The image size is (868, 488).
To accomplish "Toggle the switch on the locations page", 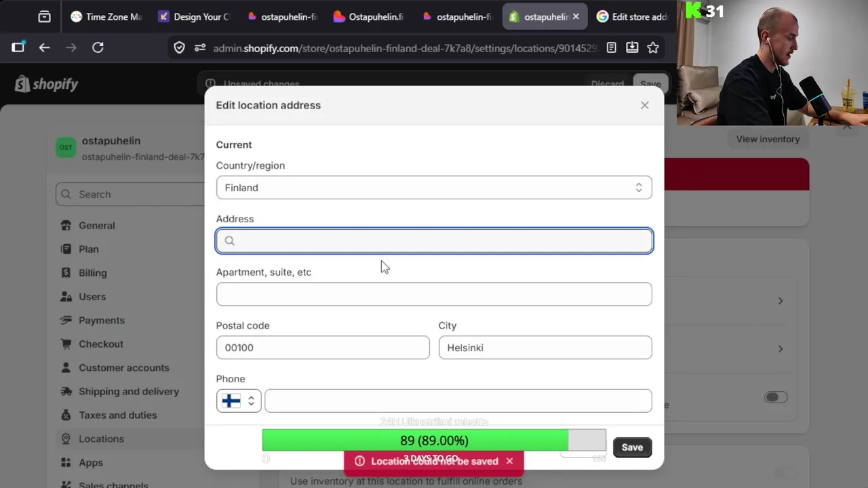I will [x=775, y=397].
